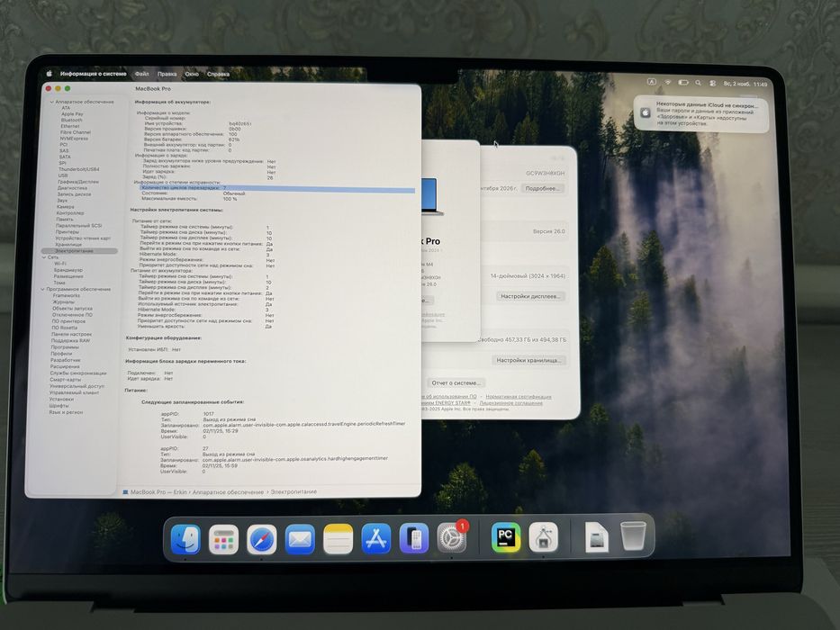The height and width of the screenshot is (630, 840).
Task: Click the battery status icon in menu bar
Action: coord(683,83)
